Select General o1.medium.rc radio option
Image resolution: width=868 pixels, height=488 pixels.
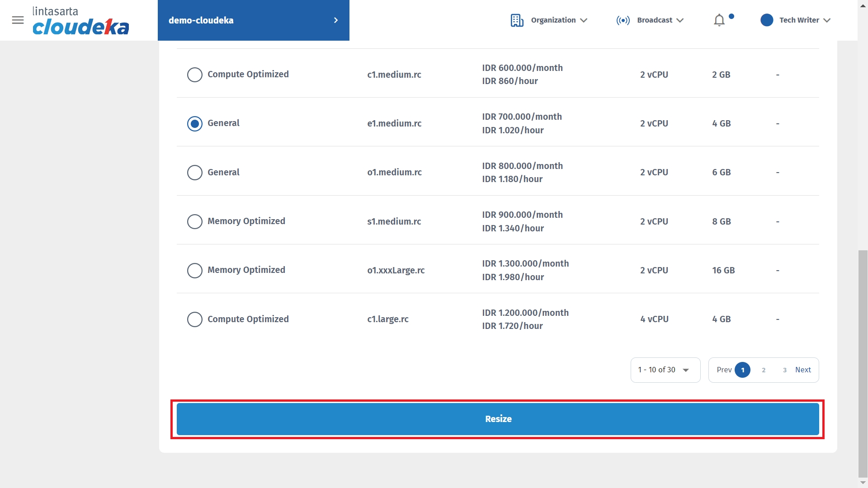[195, 173]
